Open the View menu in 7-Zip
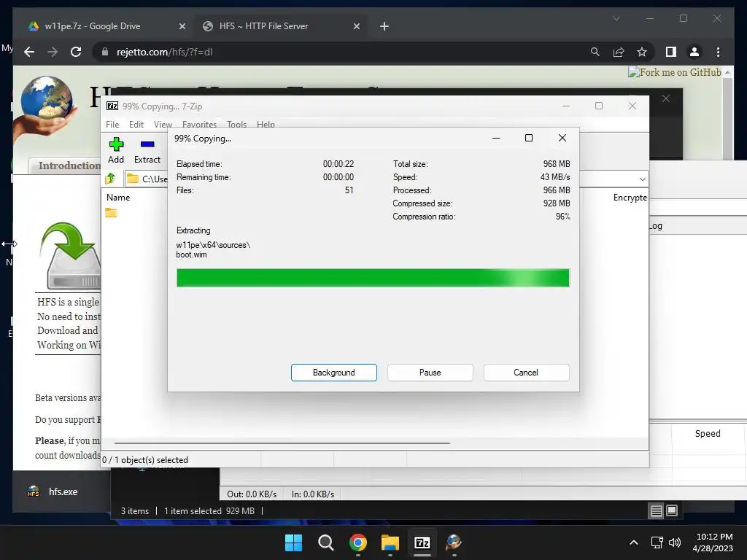Viewport: 747px width, 560px height. [x=163, y=124]
